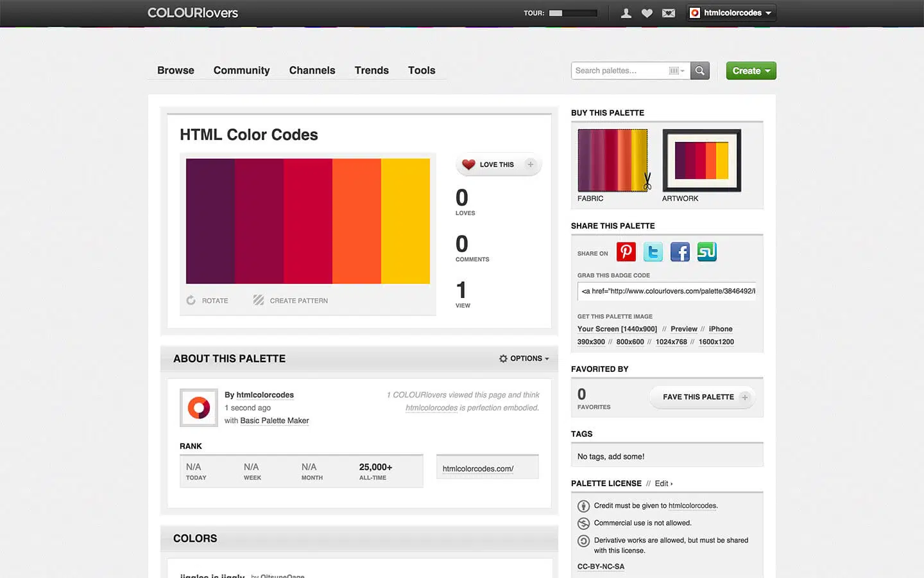Click the Facebook share icon
This screenshot has height=578, width=924.
pyautogui.click(x=680, y=252)
